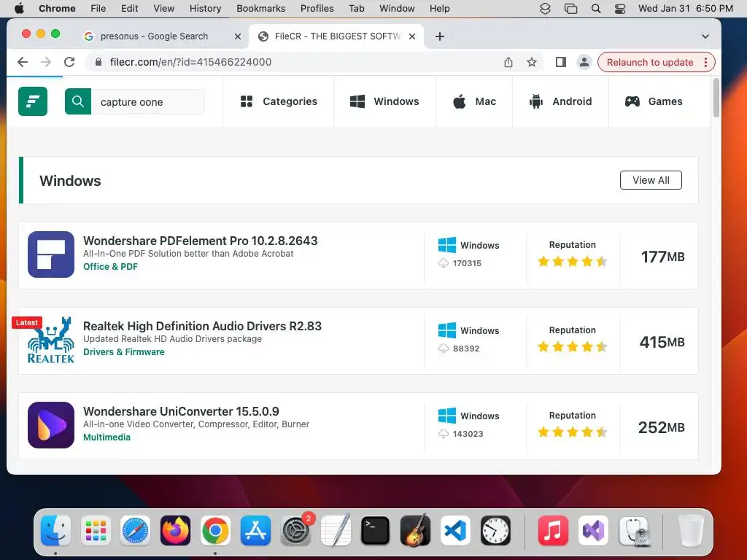Screen dimensions: 747x560
Task: Open the Games navigation menu
Action: point(653,101)
